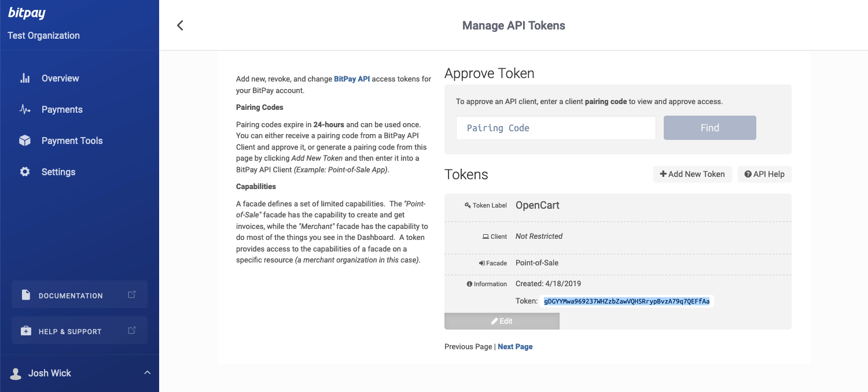The width and height of the screenshot is (868, 392).
Task: Click the BitPay logo
Action: tap(27, 13)
